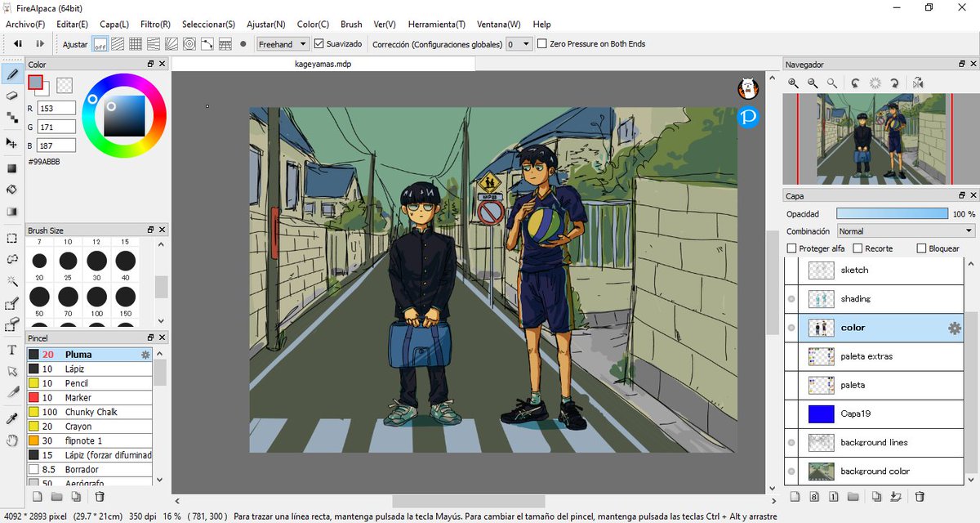
Task: Check the Recorte option
Action: [x=857, y=248]
